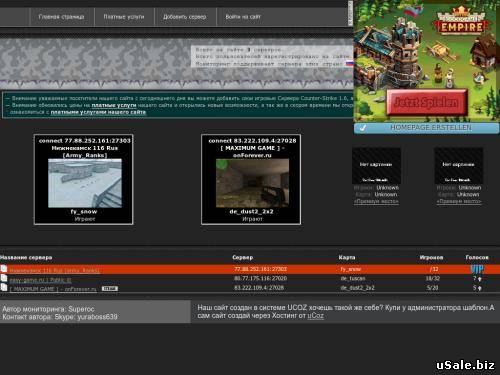
Task: Go to Добавить сервер page
Action: [184, 17]
